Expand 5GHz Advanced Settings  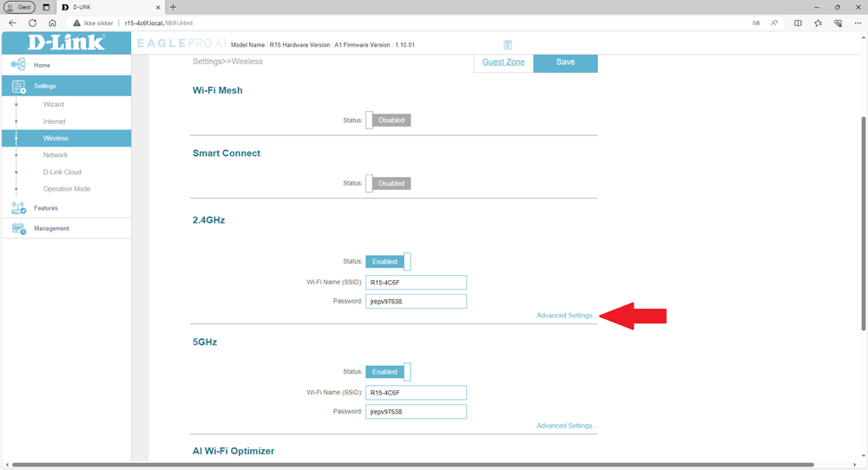566,426
